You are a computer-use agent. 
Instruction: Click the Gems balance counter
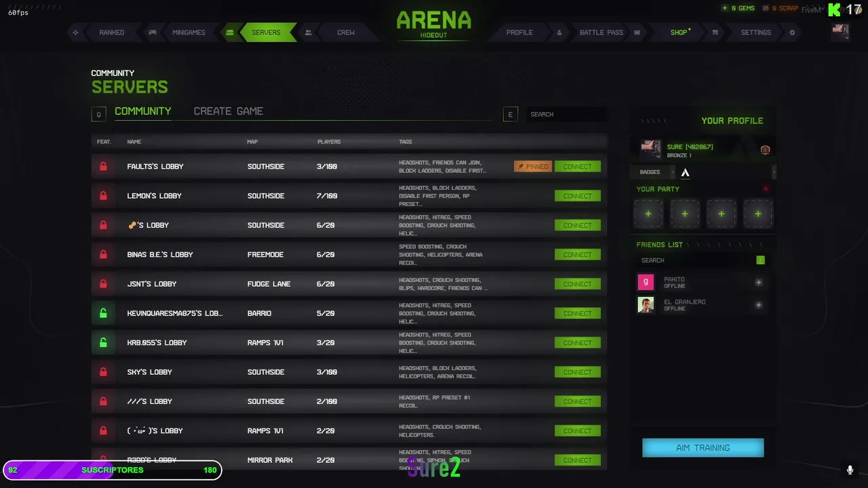click(738, 8)
